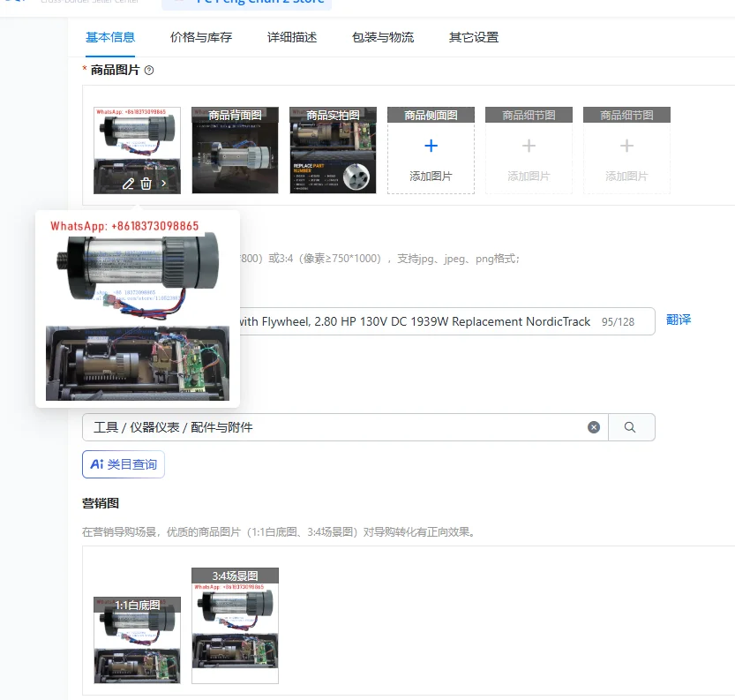
Task: Click the category search magnifier icon
Action: 631,427
